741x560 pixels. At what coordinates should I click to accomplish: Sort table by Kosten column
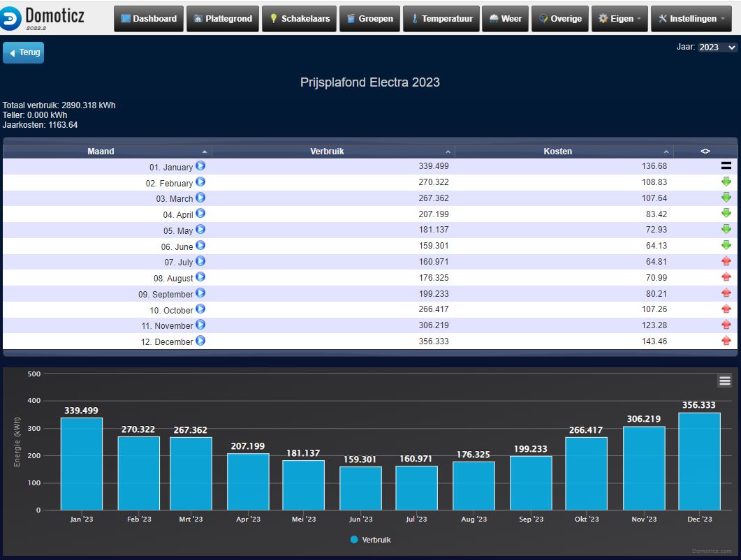pos(564,152)
